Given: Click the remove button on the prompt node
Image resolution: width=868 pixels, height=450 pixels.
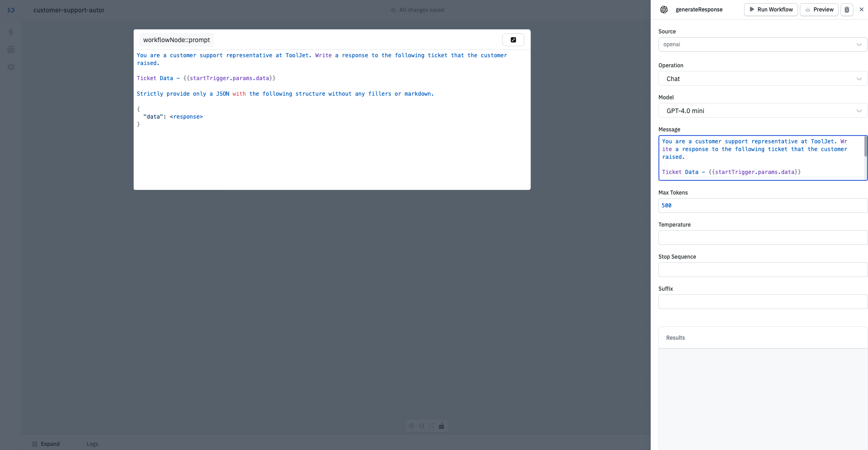Looking at the screenshot, I should 513,40.
